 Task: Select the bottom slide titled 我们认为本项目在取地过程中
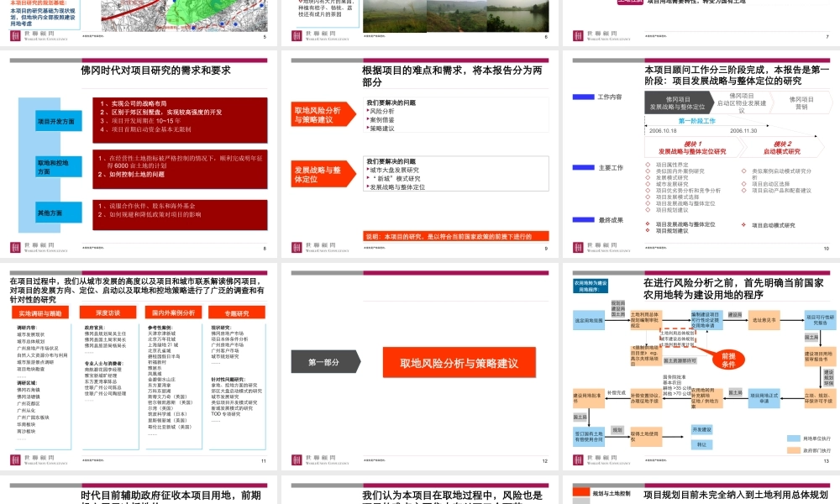pyautogui.click(x=419, y=490)
